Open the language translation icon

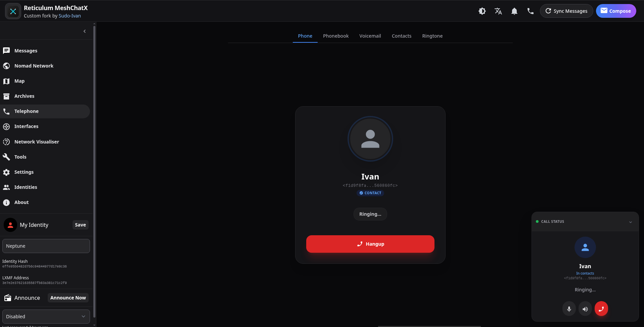tap(498, 11)
